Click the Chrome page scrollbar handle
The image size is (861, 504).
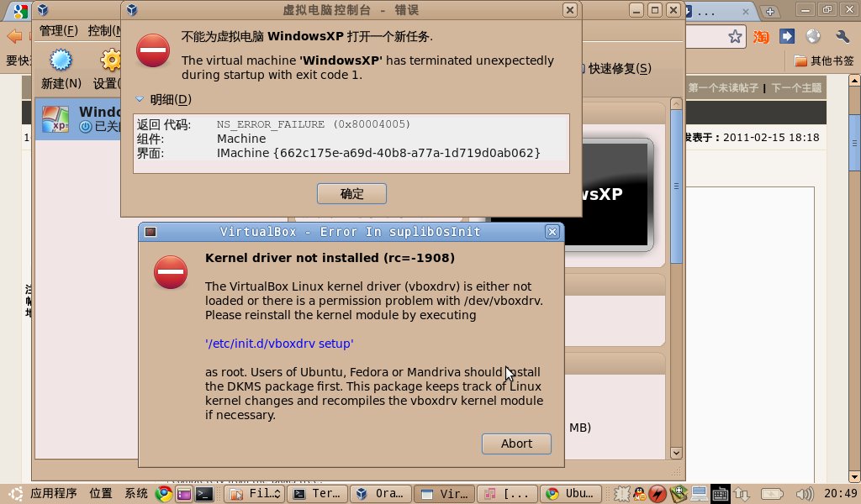pyautogui.click(x=854, y=143)
